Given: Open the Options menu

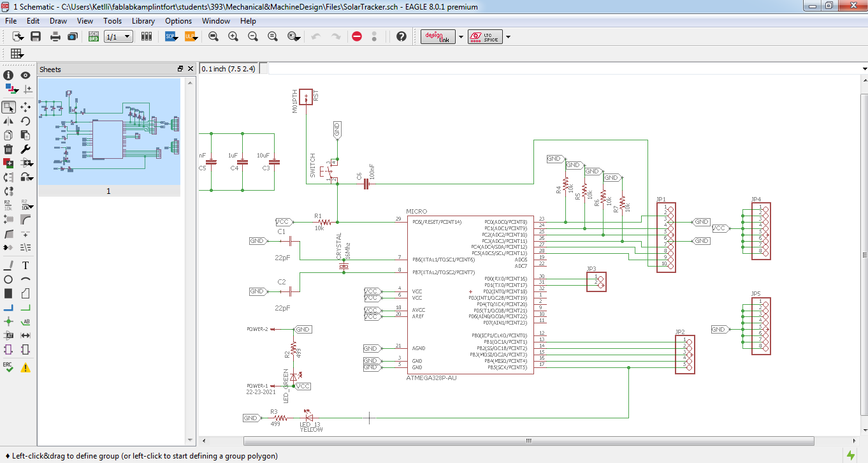Looking at the screenshot, I should coord(178,21).
